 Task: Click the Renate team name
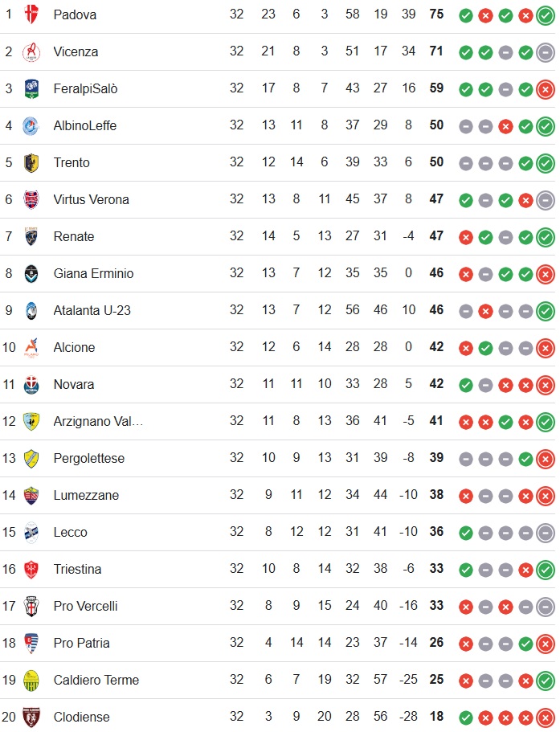(x=74, y=236)
